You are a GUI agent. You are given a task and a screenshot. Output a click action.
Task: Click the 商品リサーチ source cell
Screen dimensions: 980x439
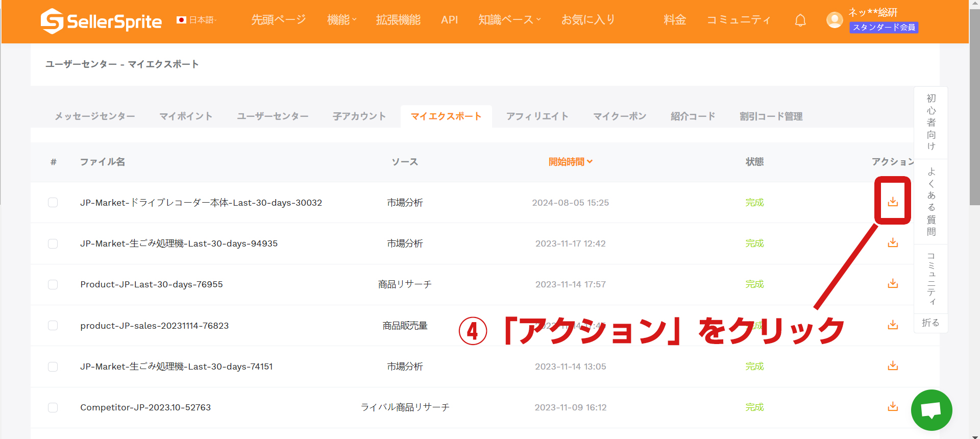tap(405, 284)
